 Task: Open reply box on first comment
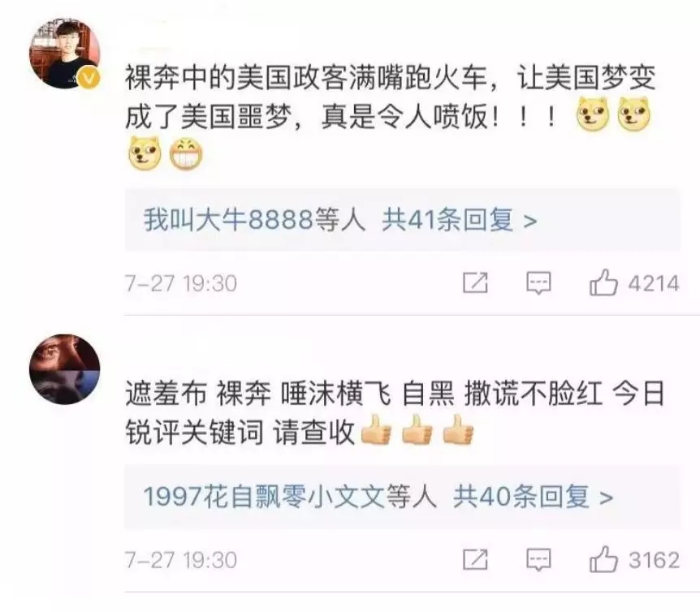(x=539, y=283)
